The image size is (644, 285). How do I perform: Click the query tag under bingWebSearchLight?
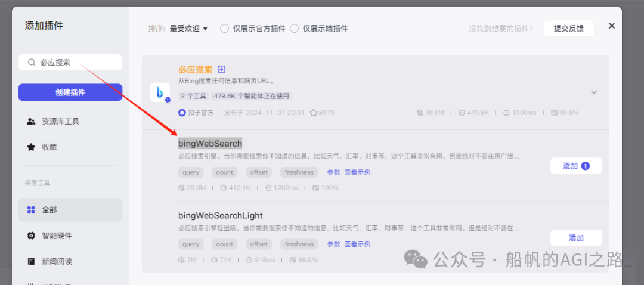191,244
